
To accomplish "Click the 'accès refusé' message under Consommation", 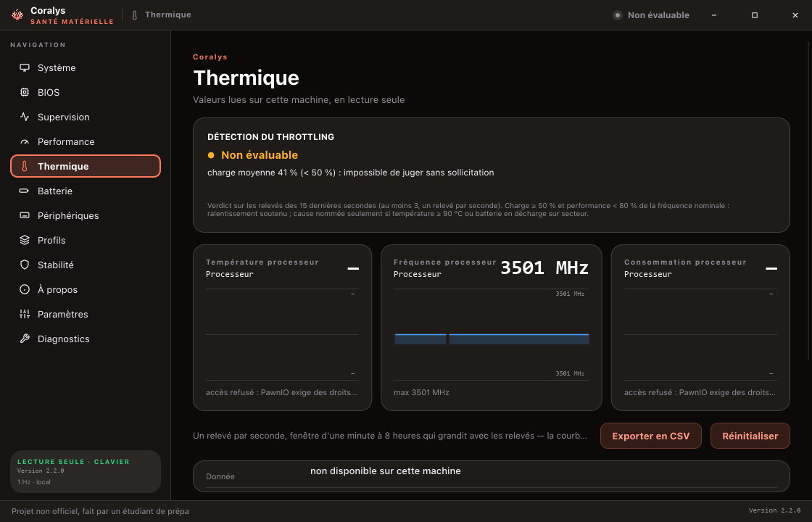I will [700, 392].
